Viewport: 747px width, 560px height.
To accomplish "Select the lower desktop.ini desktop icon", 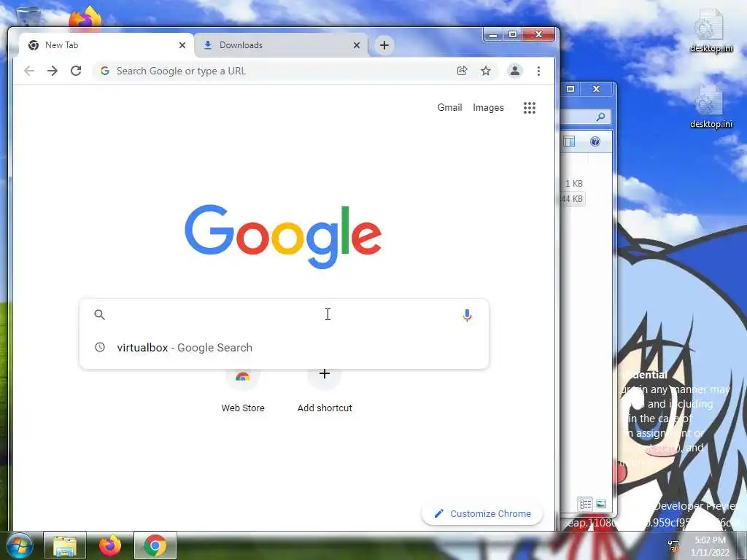I will pos(711,106).
